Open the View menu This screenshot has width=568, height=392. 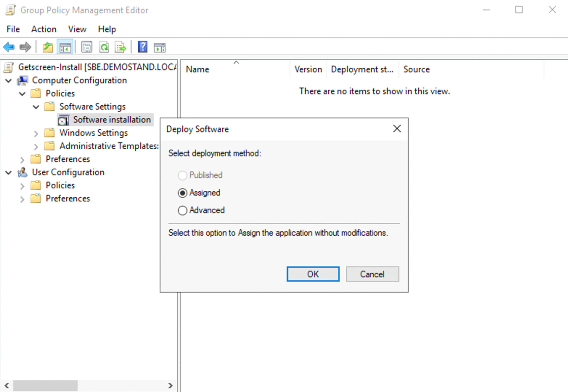pyautogui.click(x=77, y=29)
